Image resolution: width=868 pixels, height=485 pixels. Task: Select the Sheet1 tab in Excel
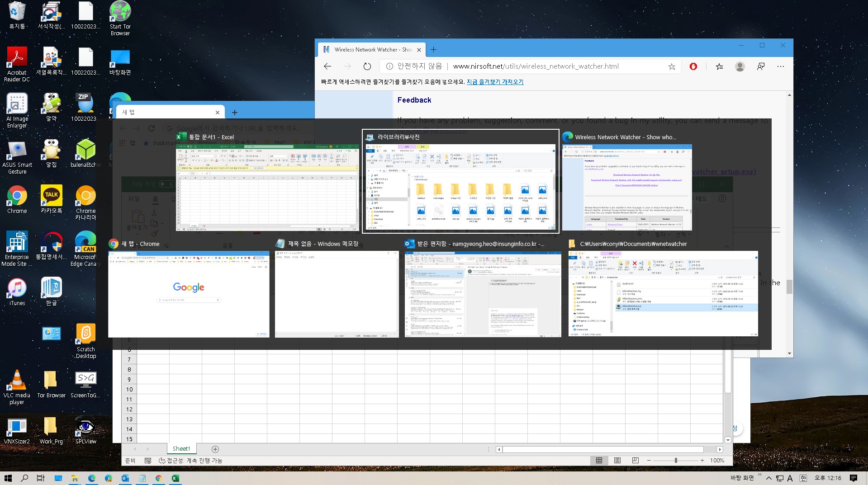181,449
